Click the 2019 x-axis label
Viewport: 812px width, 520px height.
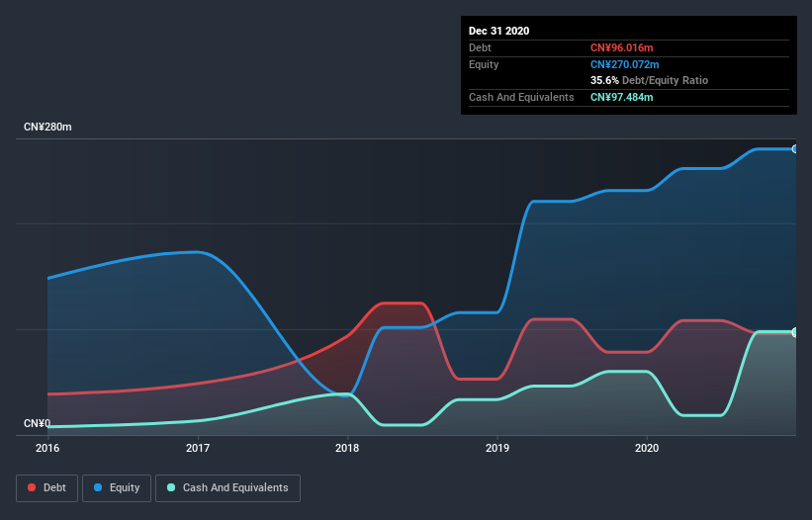pyautogui.click(x=497, y=448)
